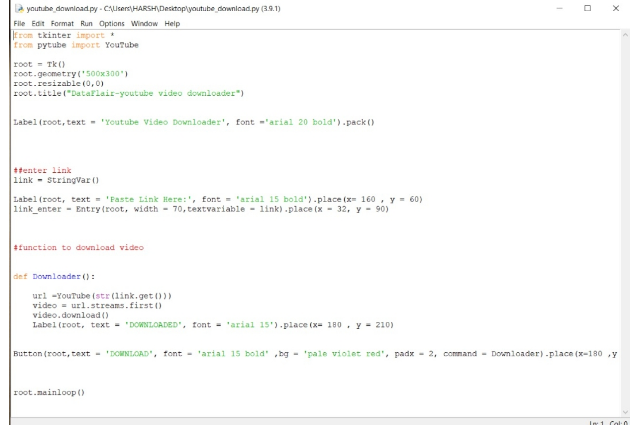The image size is (640, 425).
Task: Place cursor on 'from pytube import YouTube'
Action: [x=75, y=45]
